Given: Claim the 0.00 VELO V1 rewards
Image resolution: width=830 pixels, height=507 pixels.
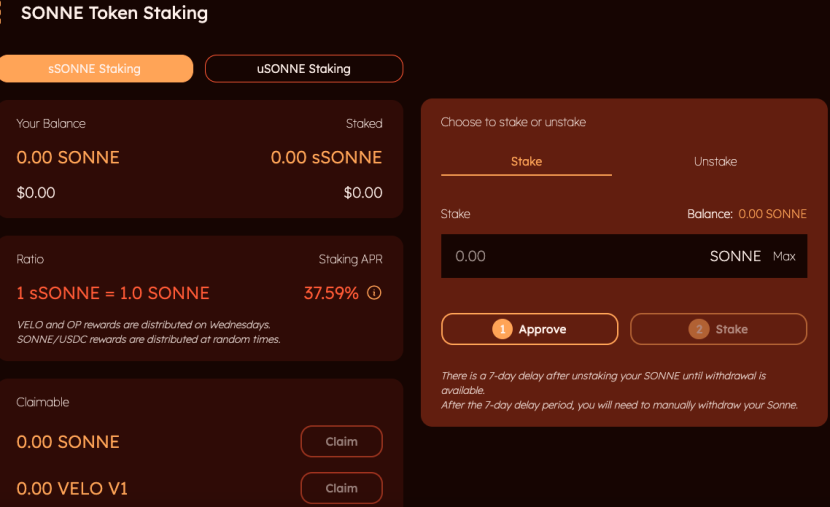Looking at the screenshot, I should (x=341, y=488).
